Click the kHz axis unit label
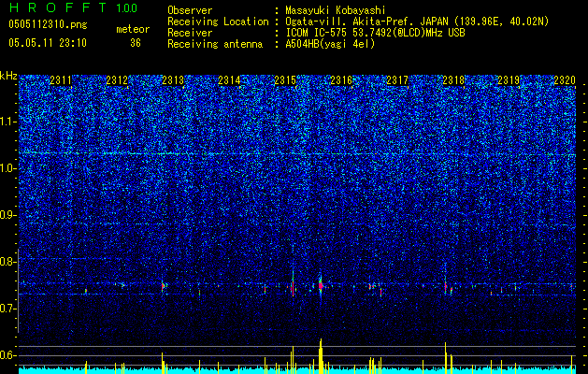Screen dimensions: 588x374 (8, 76)
